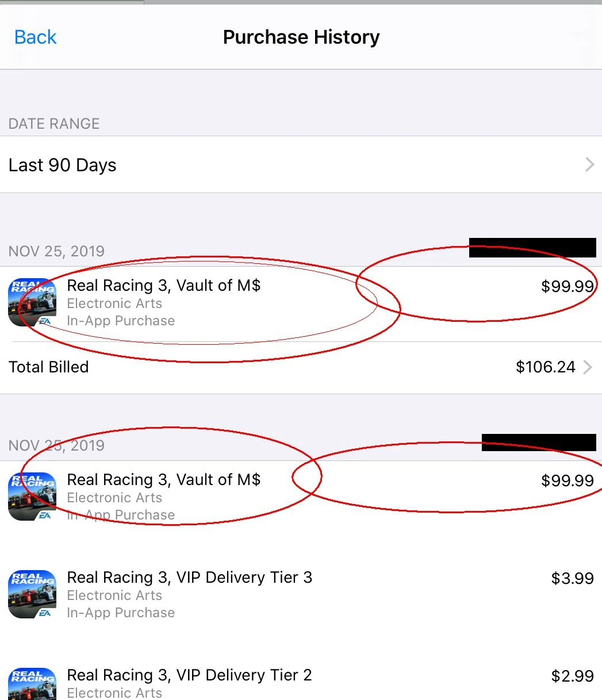Tap the $3.99 price
The height and width of the screenshot is (700, 602).
tap(572, 578)
